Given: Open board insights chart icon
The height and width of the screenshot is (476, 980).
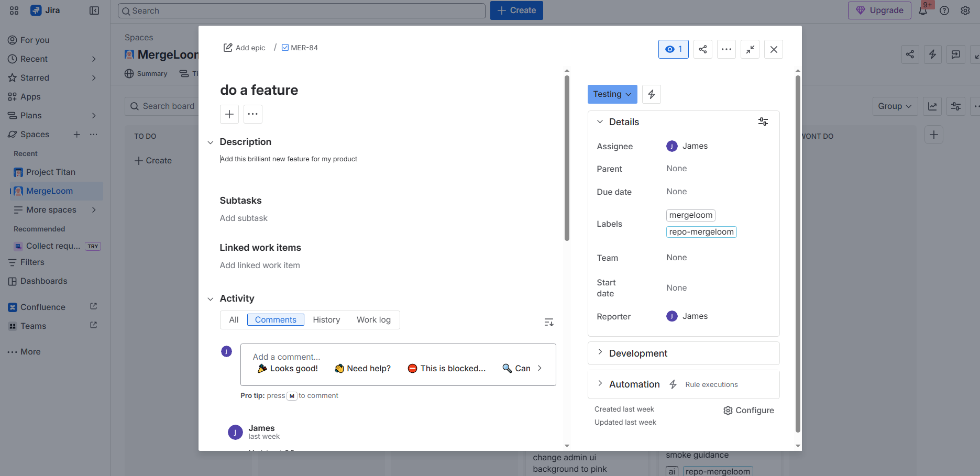Looking at the screenshot, I should pos(932,106).
